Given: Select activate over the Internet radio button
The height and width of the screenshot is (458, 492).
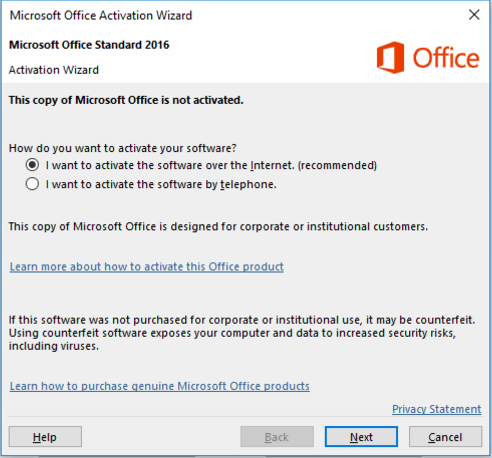Looking at the screenshot, I should pos(32,165).
